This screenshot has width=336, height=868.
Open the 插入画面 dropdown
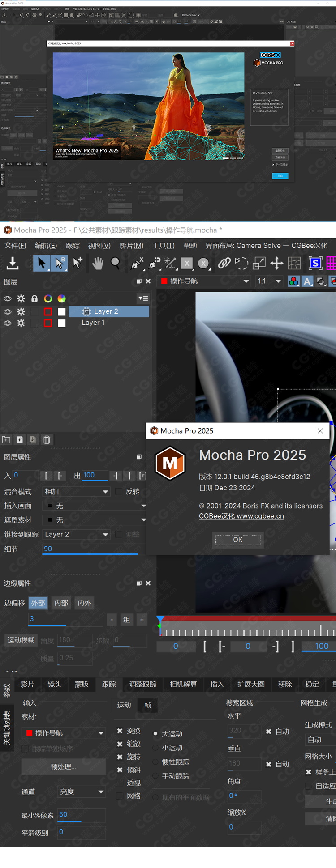(x=94, y=506)
